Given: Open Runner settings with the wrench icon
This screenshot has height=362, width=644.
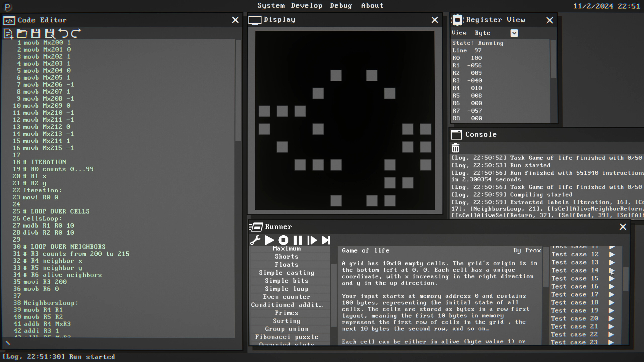Looking at the screenshot, I should point(255,240).
